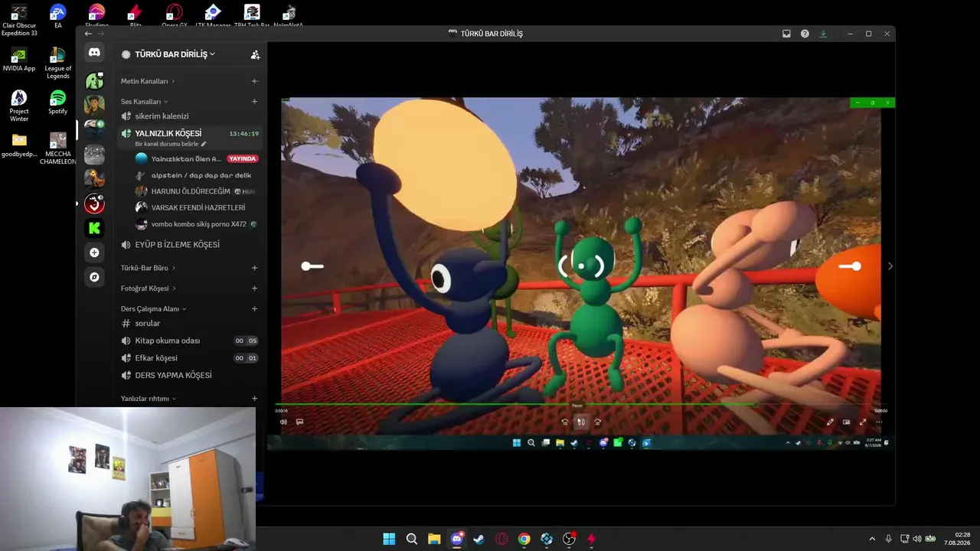
Task: Show hidden icons in Windows system tray
Action: [x=871, y=539]
